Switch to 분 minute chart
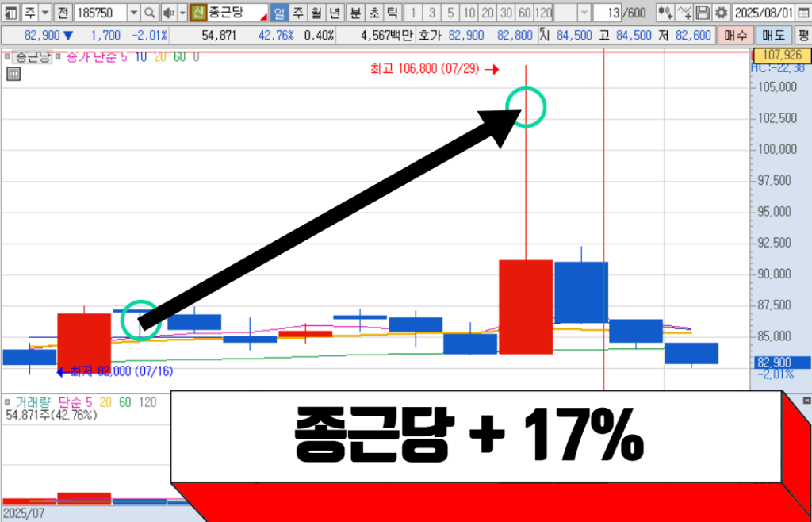The height and width of the screenshot is (522, 812). (x=355, y=13)
